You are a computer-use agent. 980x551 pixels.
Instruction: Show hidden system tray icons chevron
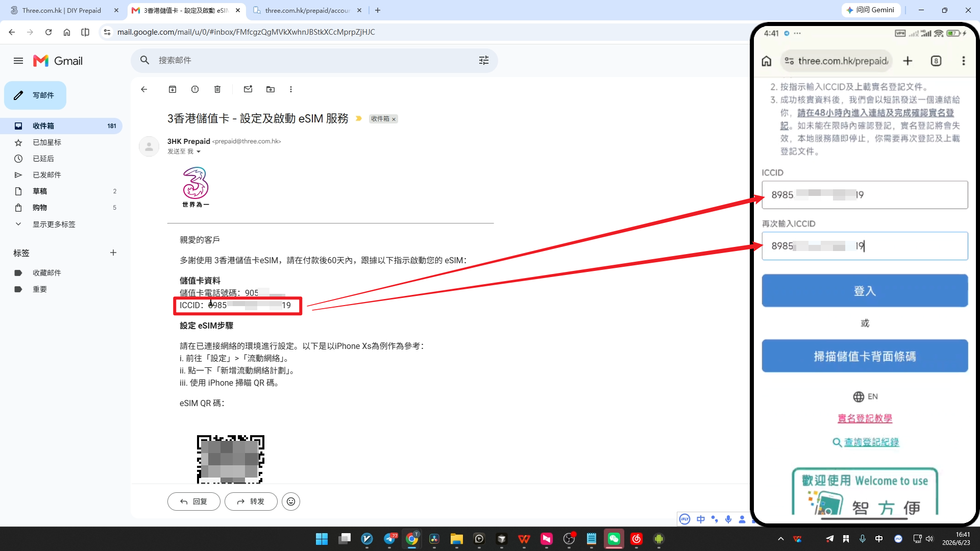tap(780, 539)
